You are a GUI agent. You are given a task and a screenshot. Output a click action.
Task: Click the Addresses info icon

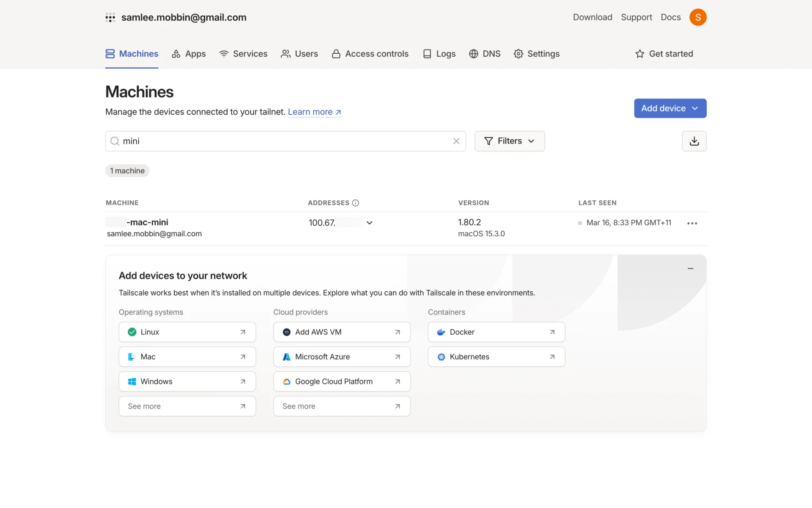coord(356,203)
